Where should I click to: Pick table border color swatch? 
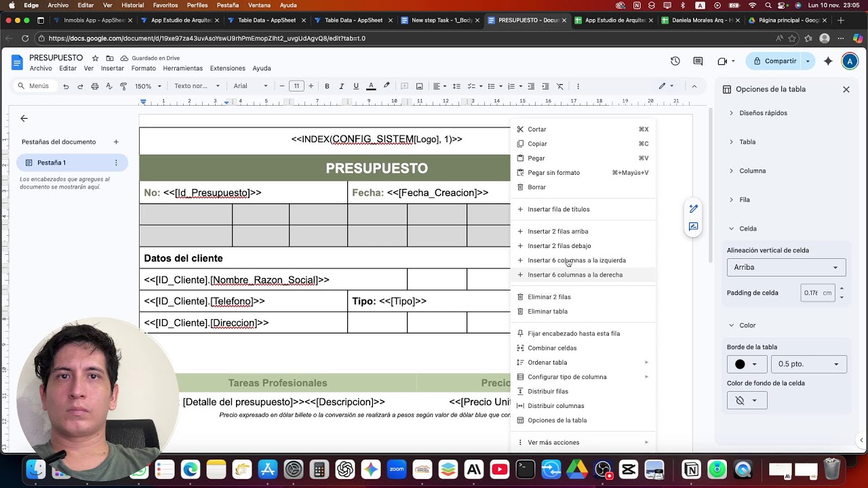(747, 364)
